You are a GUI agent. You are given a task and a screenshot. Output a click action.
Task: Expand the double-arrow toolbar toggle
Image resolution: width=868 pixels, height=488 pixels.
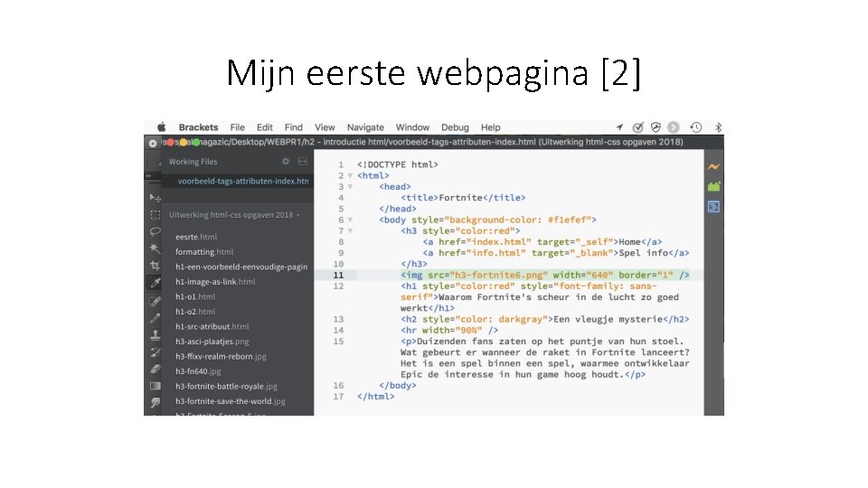point(147,176)
